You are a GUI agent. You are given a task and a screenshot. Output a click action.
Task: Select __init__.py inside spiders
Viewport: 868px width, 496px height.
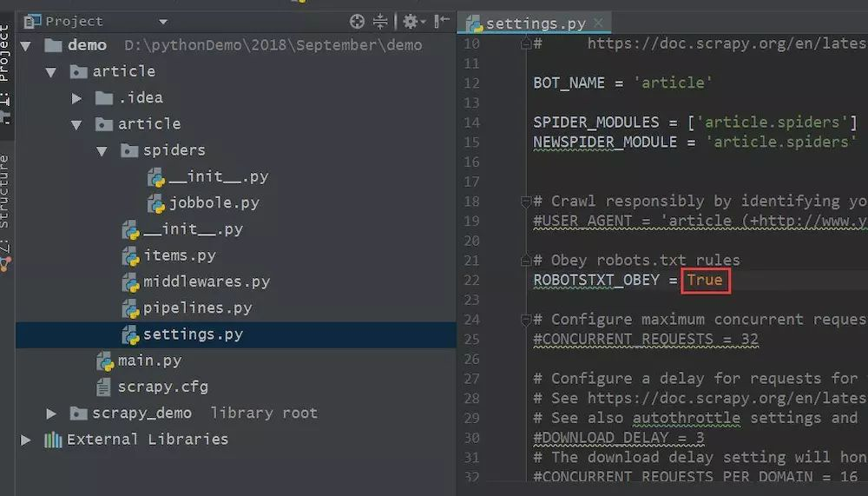click(236, 177)
